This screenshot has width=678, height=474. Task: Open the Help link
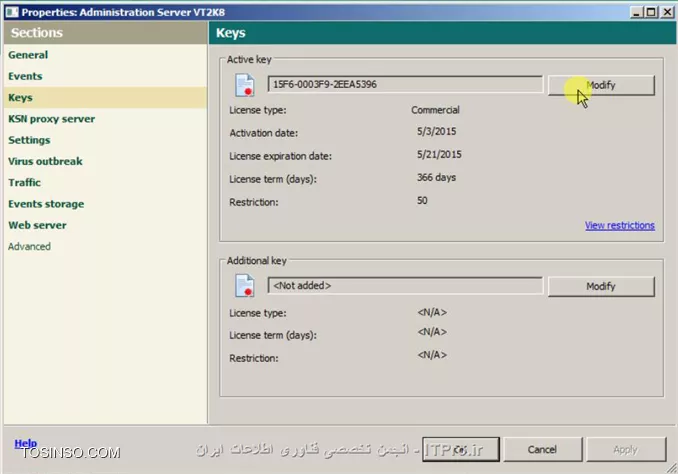(x=26, y=443)
